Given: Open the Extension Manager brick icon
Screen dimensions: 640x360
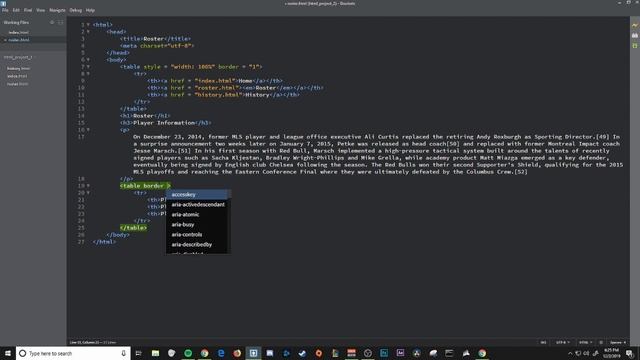Looking at the screenshot, I should click(635, 36).
